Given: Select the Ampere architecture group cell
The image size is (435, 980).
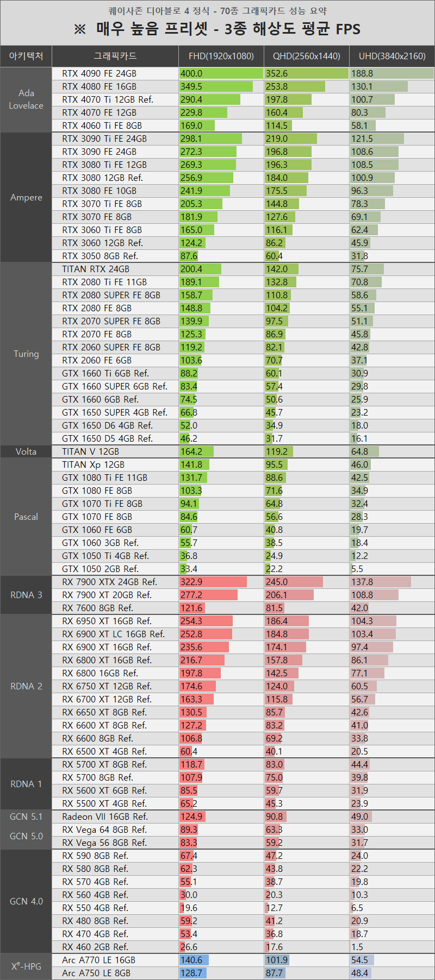Looking at the screenshot, I should [26, 197].
